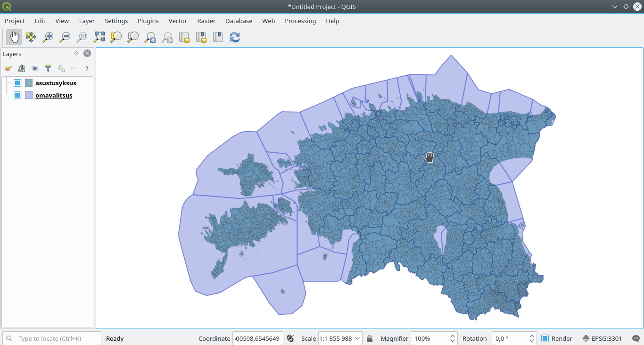Open the Processing menu
Viewport: 644px width, 345px height.
300,21
